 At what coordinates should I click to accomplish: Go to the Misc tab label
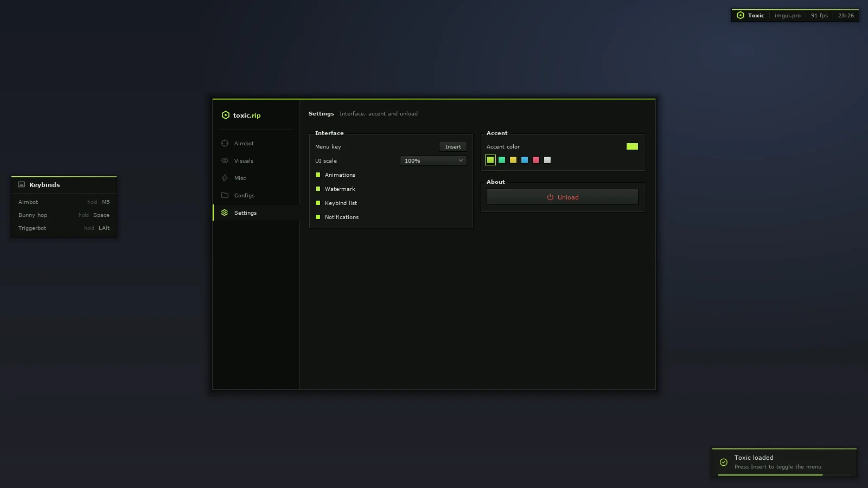coord(240,178)
